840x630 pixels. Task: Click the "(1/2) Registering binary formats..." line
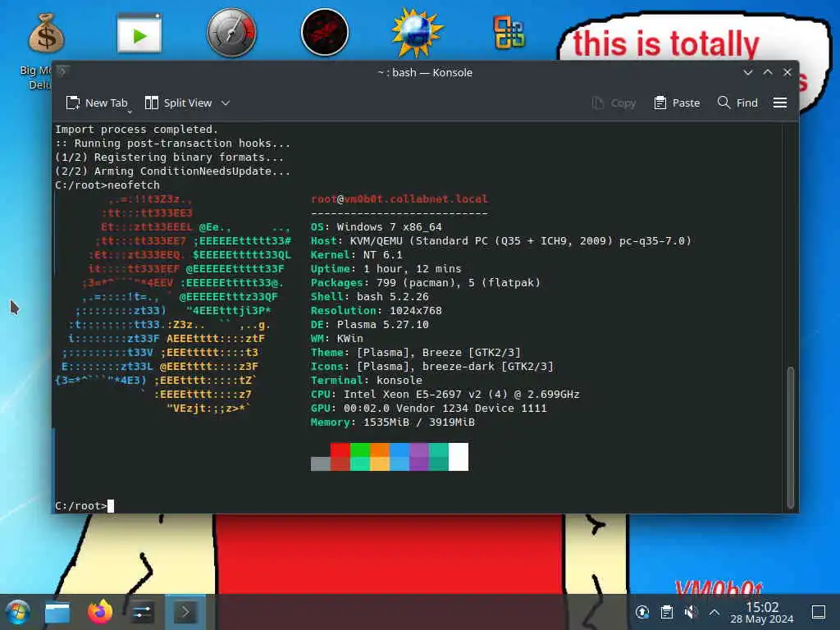point(169,157)
